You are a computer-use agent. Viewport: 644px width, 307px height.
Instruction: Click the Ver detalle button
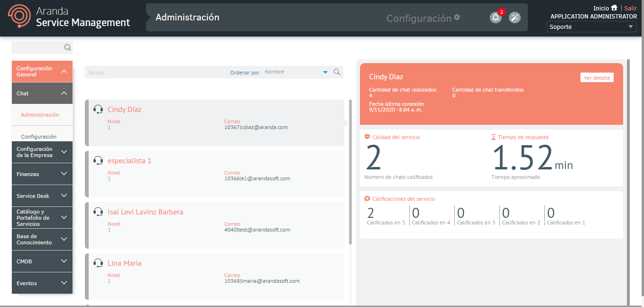coord(597,78)
